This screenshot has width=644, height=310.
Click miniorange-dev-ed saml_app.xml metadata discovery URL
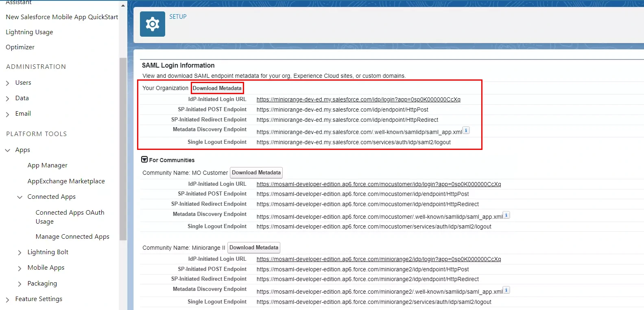(x=359, y=132)
